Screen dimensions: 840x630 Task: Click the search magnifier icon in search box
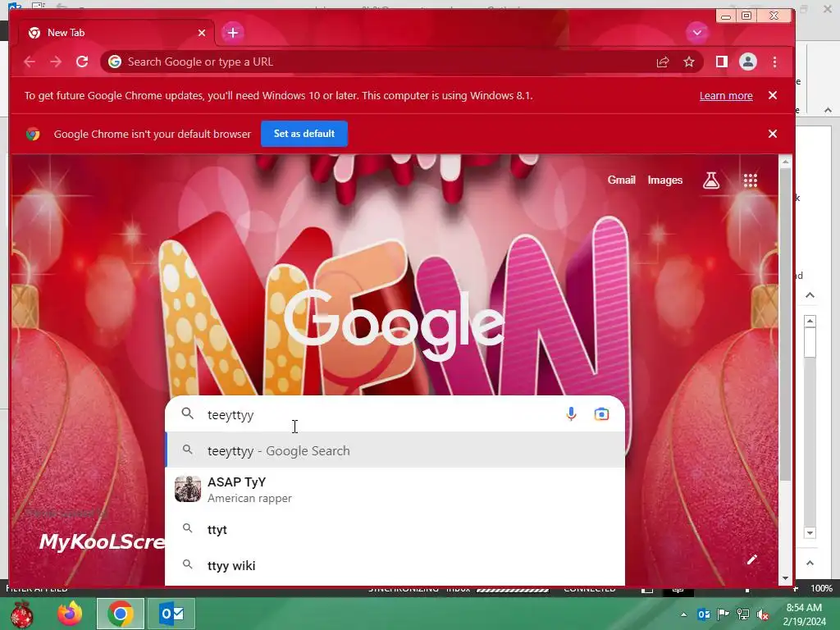(188, 413)
